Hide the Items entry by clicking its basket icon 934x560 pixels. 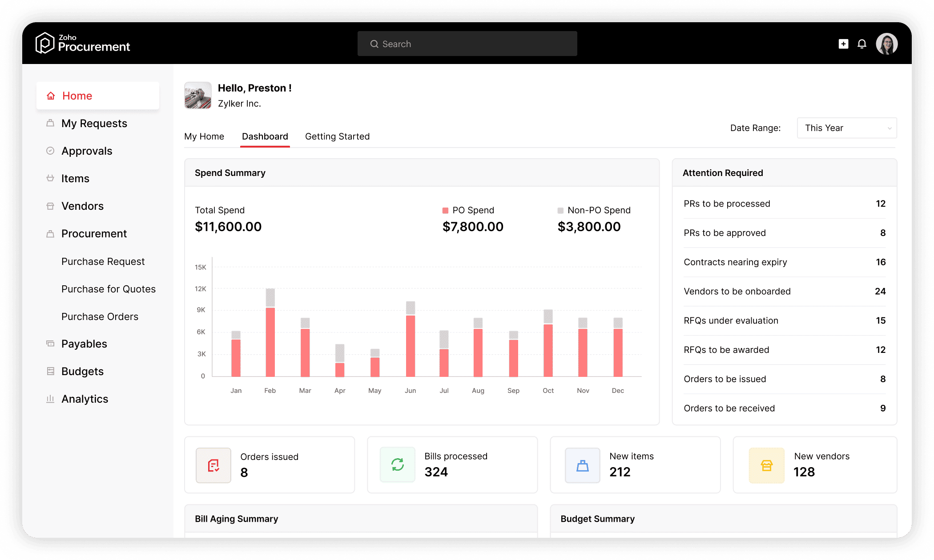(50, 178)
